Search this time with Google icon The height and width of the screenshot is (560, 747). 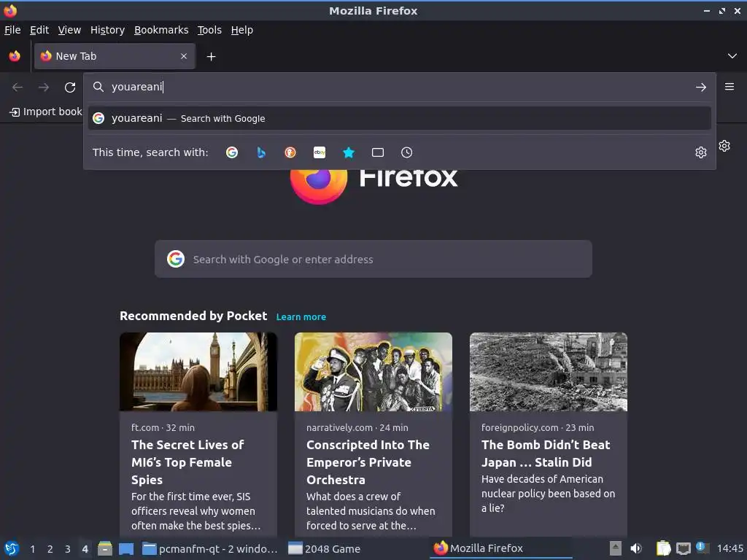(232, 152)
